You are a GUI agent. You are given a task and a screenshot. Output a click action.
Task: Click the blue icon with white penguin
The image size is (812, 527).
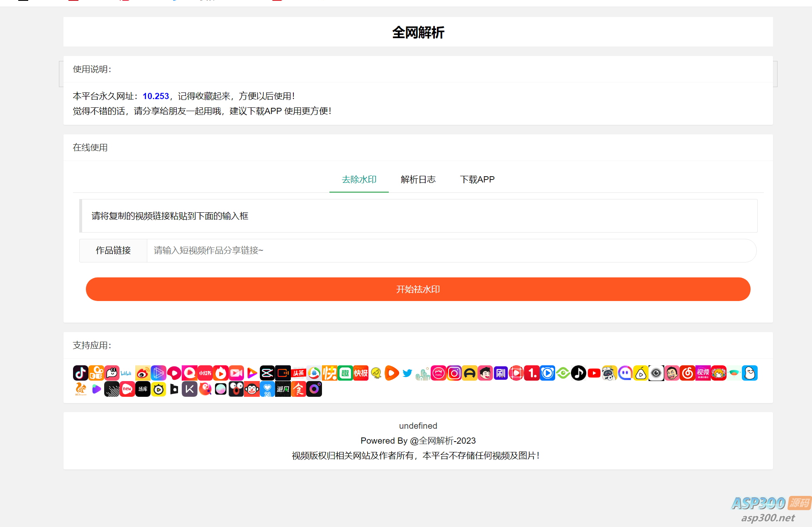pyautogui.click(x=750, y=373)
